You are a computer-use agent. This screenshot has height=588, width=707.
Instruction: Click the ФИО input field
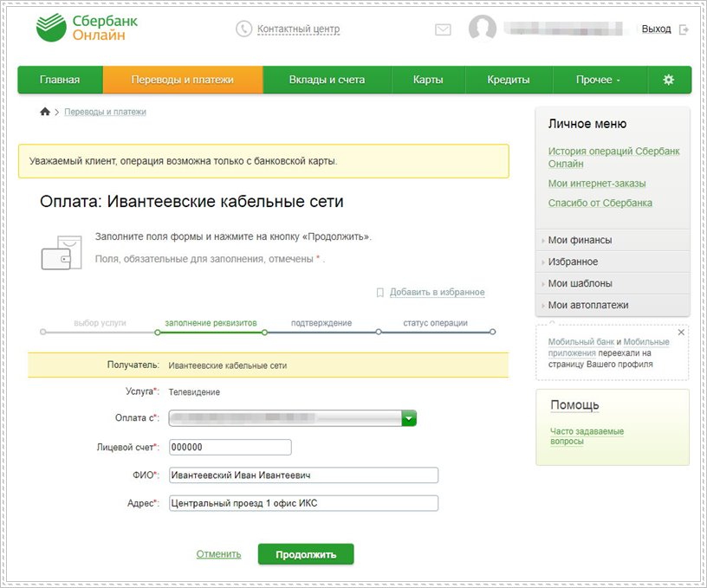tap(303, 475)
